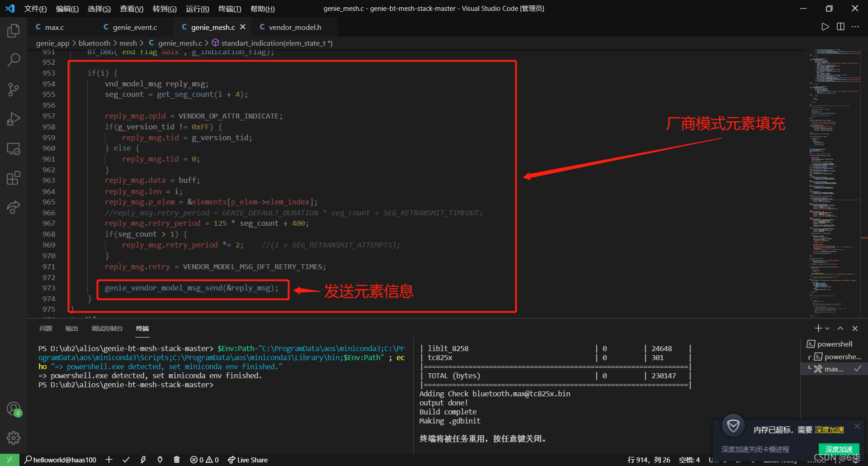Open the 选择(S) Selection menu
Screen dimensions: 868x466
point(99,9)
